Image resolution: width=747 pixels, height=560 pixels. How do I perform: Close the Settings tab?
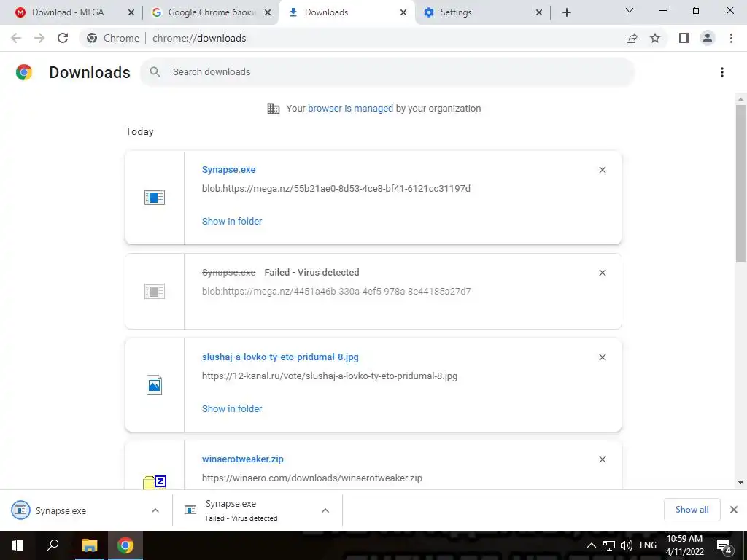coord(539,12)
